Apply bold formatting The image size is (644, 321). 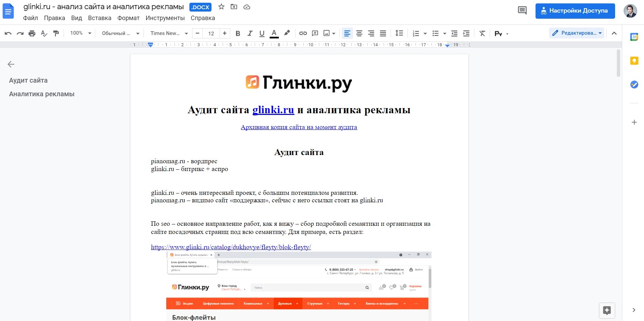(238, 33)
